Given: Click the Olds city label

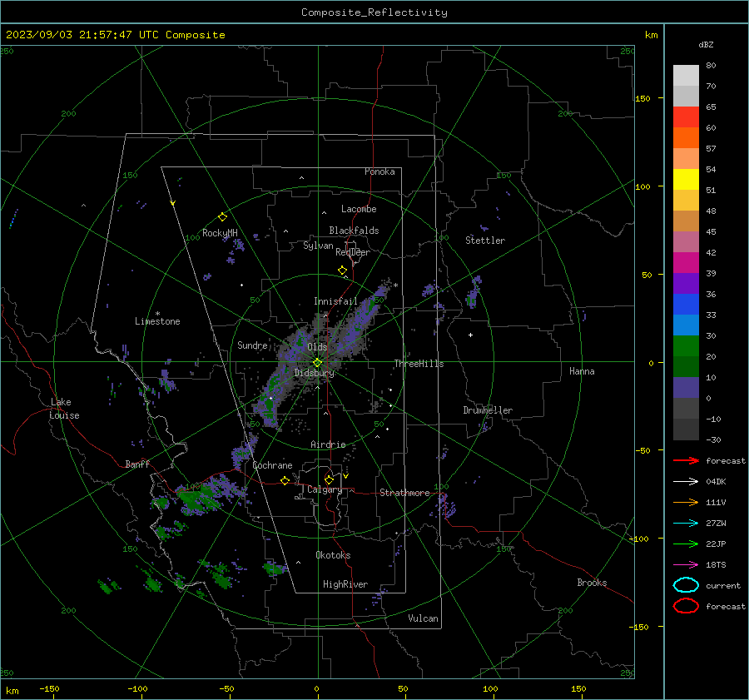Looking at the screenshot, I should click(317, 347).
